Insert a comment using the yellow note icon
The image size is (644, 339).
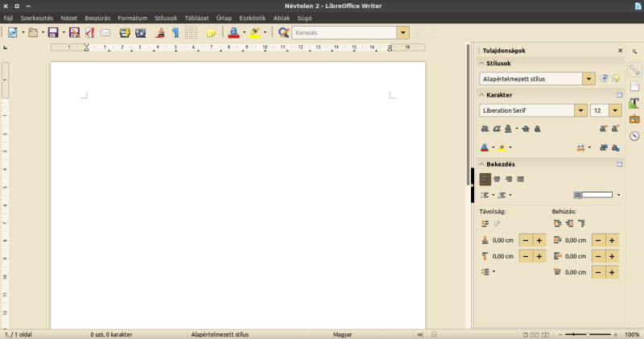(x=211, y=33)
